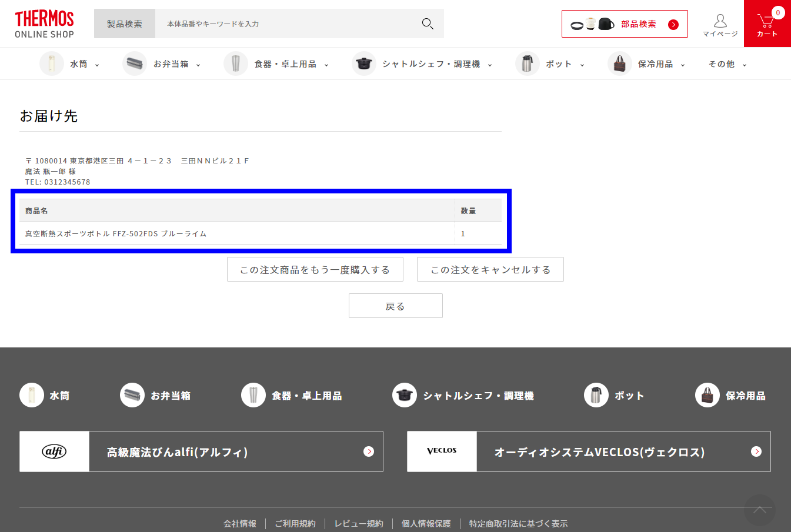Click the footer シャトルシェフ pot icon
791x532 pixels.
pos(405,395)
